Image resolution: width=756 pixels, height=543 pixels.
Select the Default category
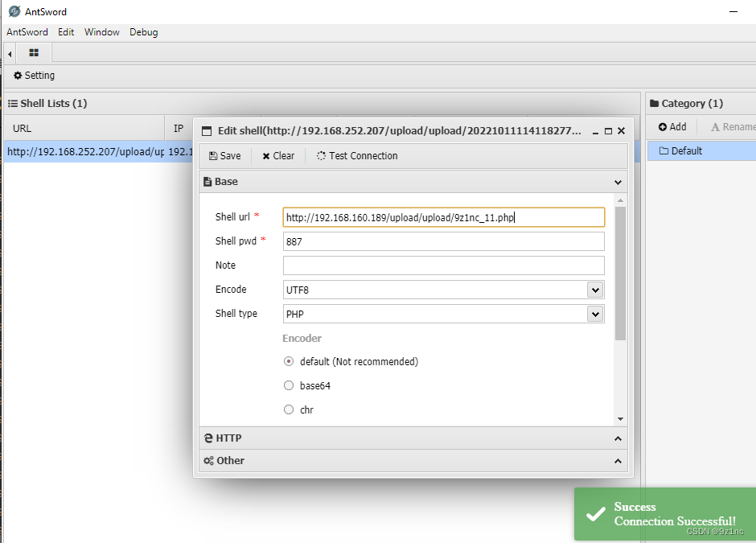(x=701, y=150)
